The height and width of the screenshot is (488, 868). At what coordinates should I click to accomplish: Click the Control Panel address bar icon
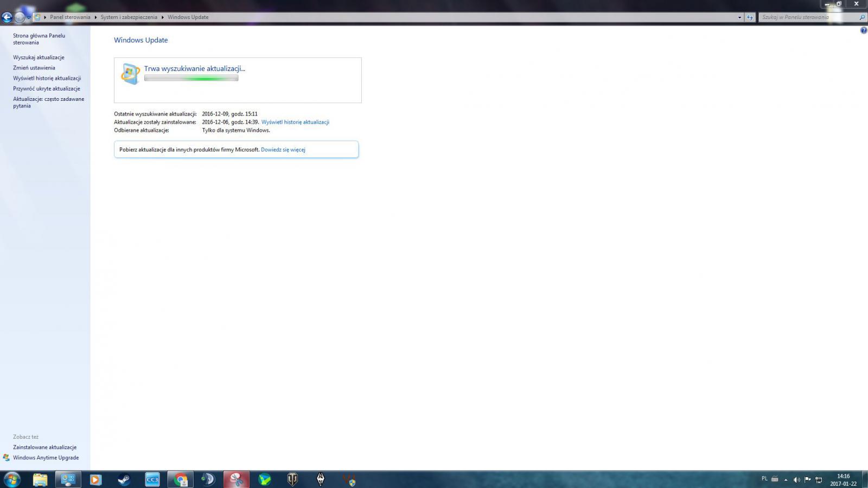point(37,17)
